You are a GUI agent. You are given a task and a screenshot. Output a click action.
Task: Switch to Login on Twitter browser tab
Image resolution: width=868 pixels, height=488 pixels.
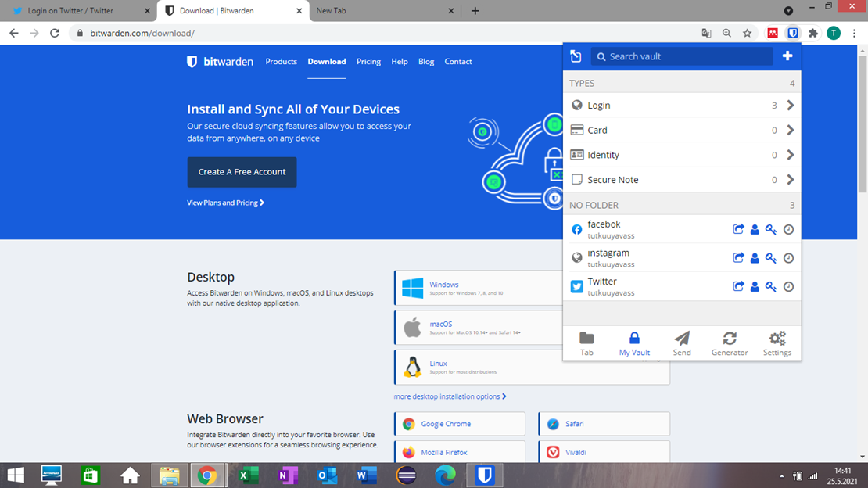point(77,10)
